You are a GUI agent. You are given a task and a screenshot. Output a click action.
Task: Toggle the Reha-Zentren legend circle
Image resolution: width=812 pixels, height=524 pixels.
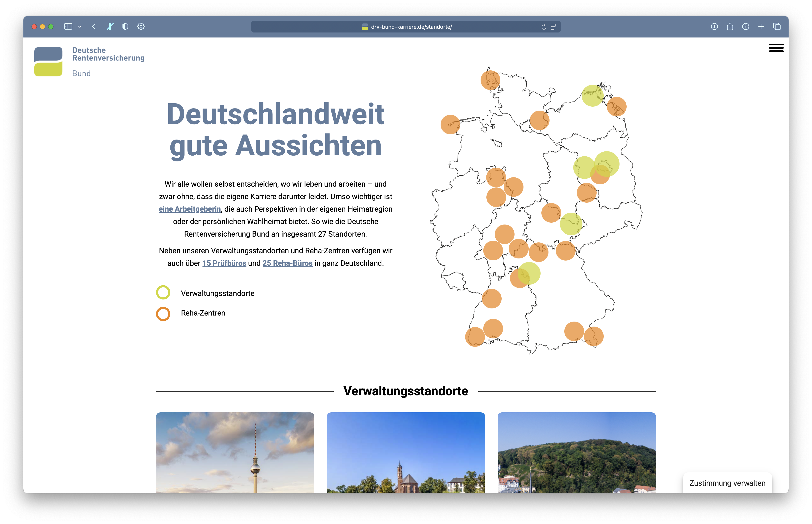point(163,314)
